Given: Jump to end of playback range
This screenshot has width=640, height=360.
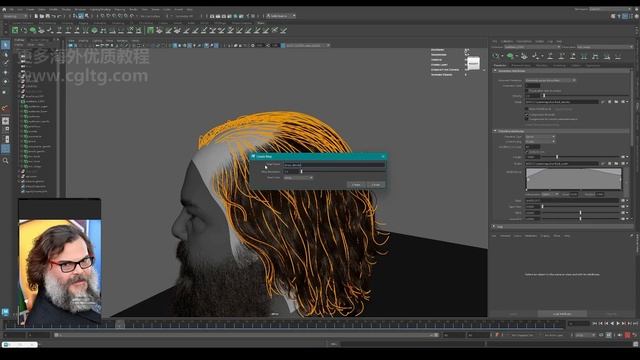Looking at the screenshot, I should (x=636, y=324).
